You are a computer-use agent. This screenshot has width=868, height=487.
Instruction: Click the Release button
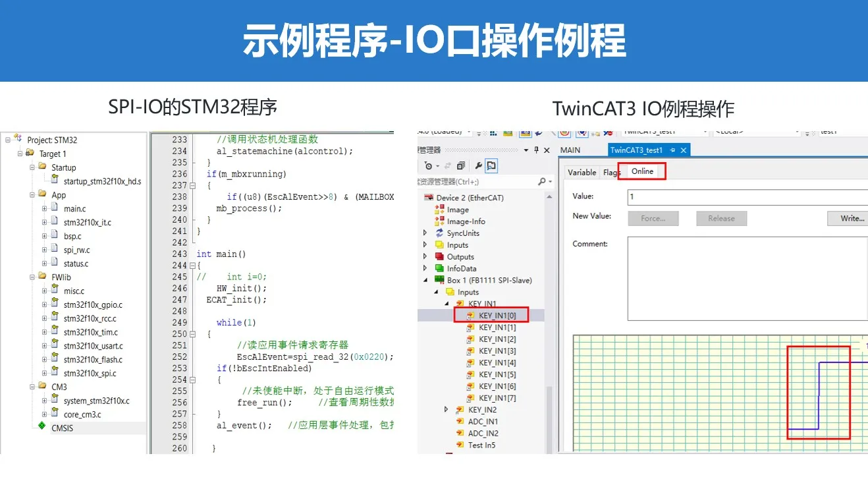click(x=722, y=219)
